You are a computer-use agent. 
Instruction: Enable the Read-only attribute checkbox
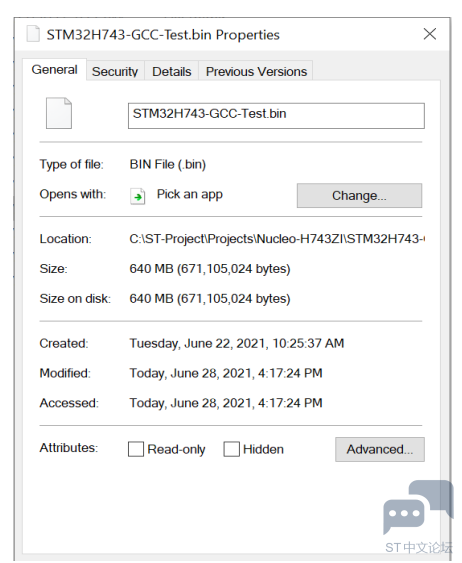click(x=136, y=449)
